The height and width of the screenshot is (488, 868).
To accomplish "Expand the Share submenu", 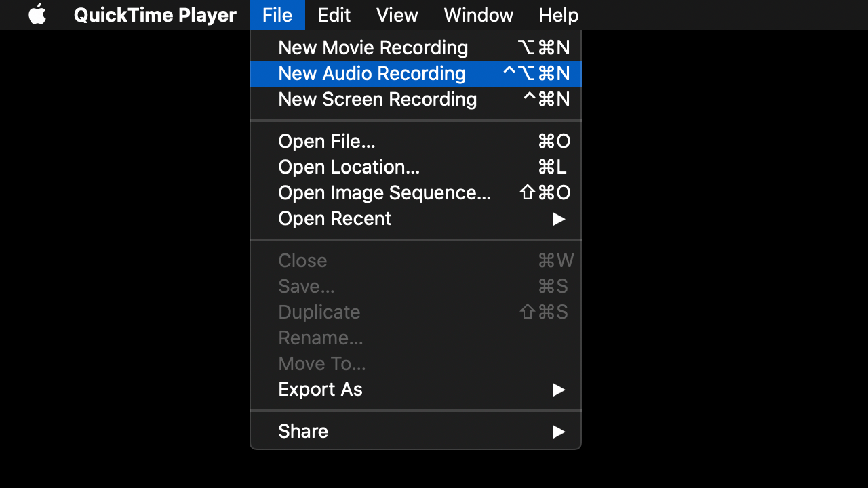I will click(416, 432).
